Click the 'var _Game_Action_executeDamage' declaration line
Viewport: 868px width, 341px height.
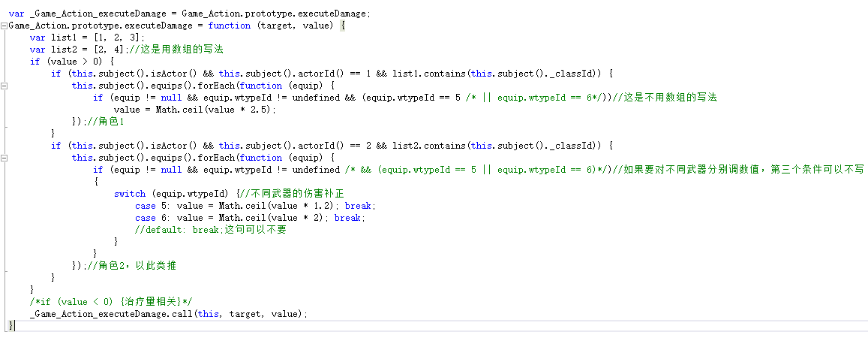pos(190,14)
